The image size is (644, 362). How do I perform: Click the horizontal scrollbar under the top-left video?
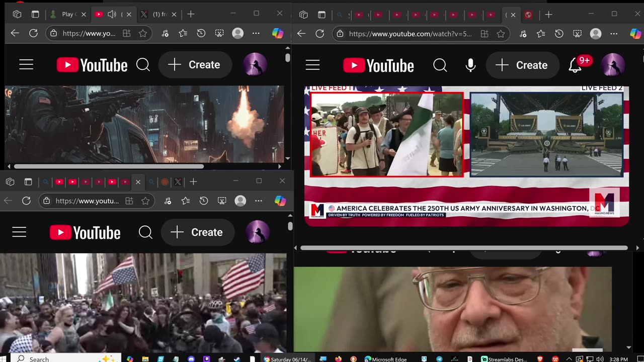(x=109, y=166)
